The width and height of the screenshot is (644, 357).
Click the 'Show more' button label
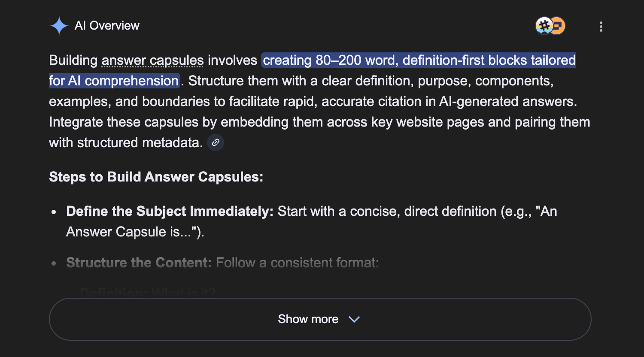308,319
